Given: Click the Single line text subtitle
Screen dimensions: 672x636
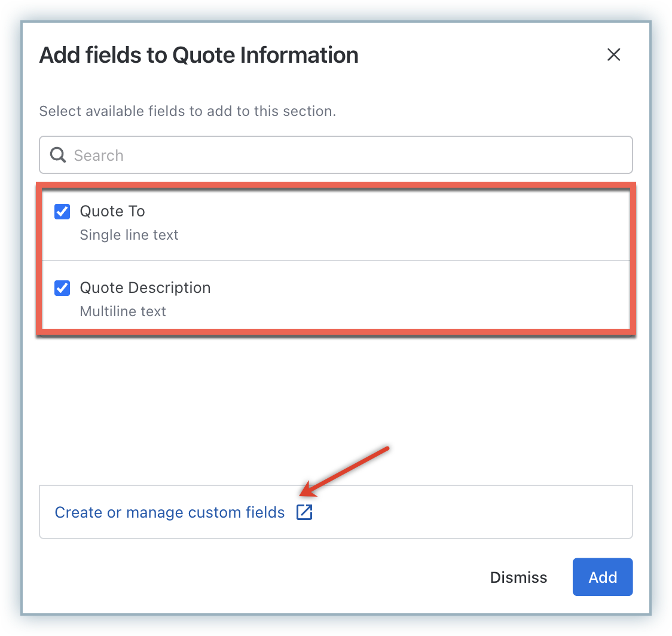Looking at the screenshot, I should [129, 235].
